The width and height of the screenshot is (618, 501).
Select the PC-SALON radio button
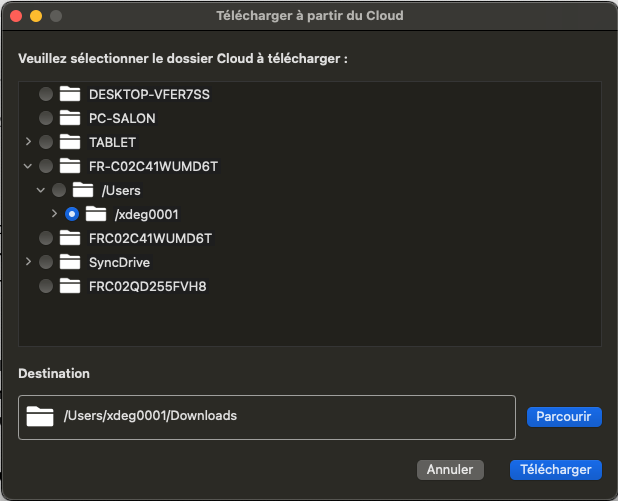(x=46, y=118)
